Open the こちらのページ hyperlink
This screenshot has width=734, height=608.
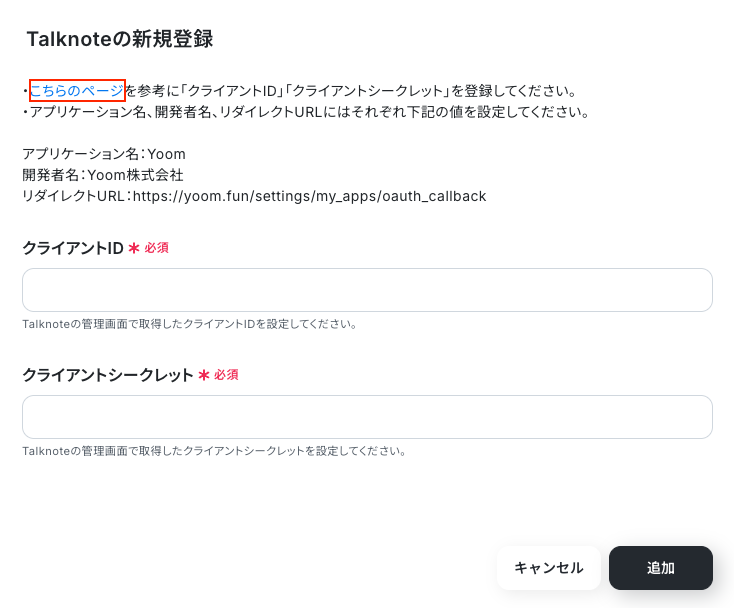coord(77,90)
